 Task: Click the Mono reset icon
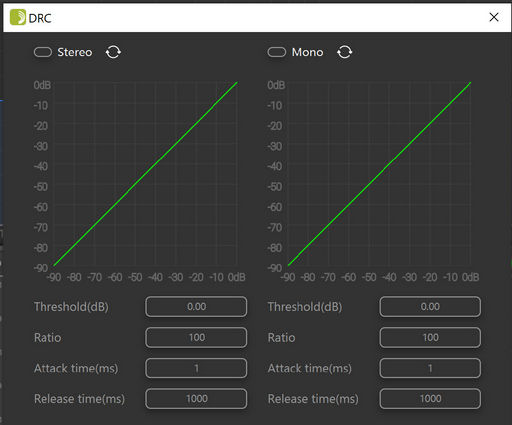(344, 52)
